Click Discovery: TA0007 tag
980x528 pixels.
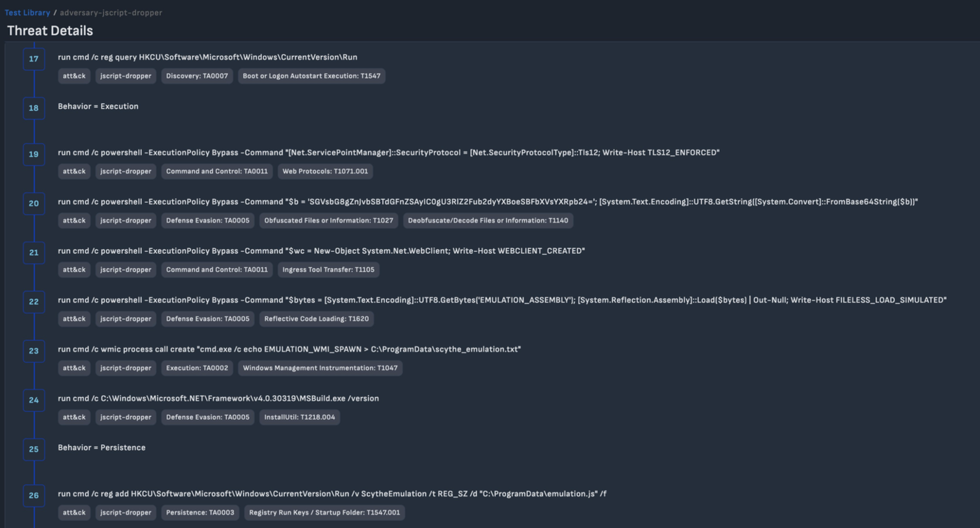tap(197, 76)
